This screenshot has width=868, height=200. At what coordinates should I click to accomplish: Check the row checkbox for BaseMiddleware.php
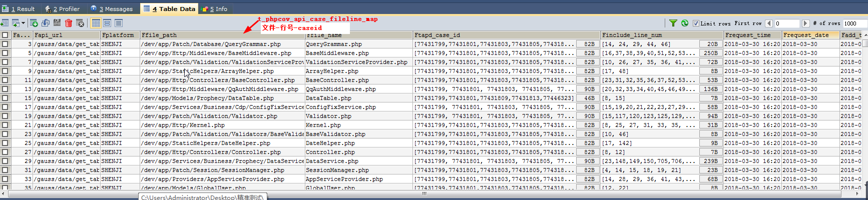click(5, 53)
